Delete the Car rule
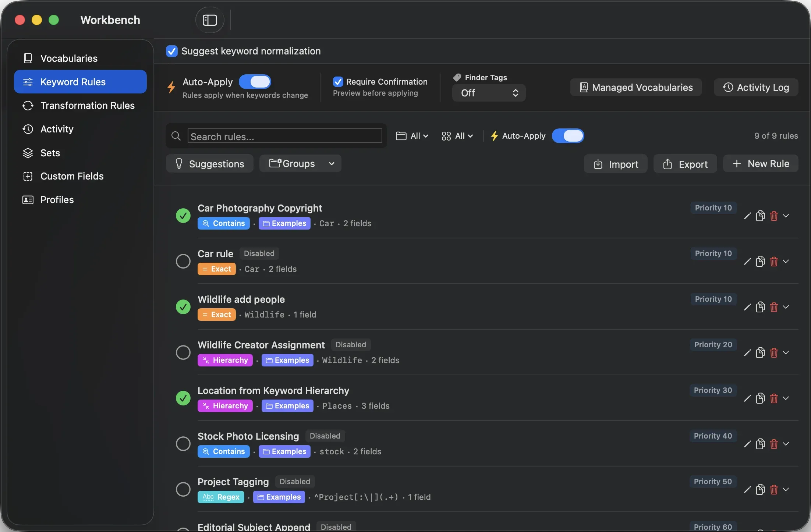 coord(774,262)
